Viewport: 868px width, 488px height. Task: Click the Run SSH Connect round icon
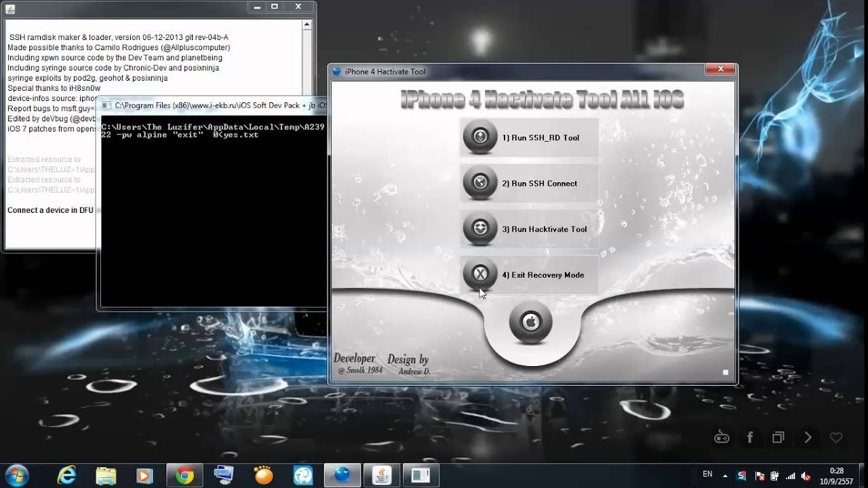480,183
